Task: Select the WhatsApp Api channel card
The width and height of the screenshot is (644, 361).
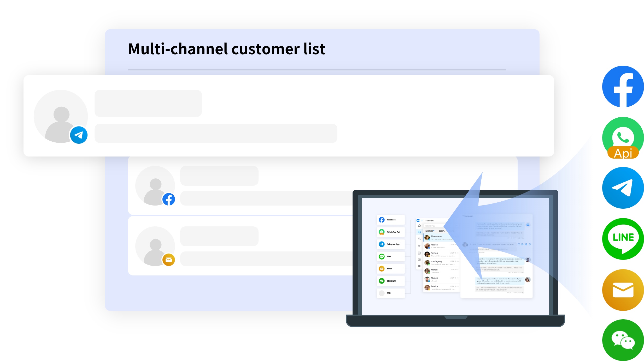Action: click(x=391, y=232)
